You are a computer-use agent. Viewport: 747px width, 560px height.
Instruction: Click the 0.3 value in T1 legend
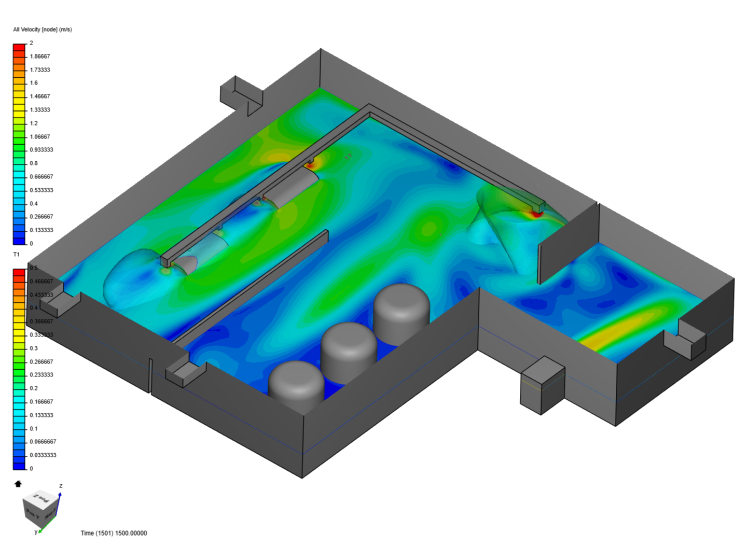34,348
